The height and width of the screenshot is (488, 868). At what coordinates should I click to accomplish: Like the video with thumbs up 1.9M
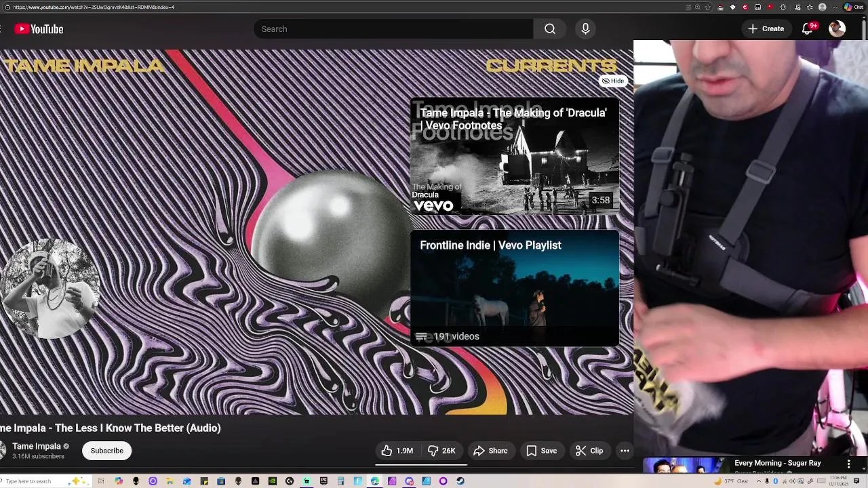point(397,451)
